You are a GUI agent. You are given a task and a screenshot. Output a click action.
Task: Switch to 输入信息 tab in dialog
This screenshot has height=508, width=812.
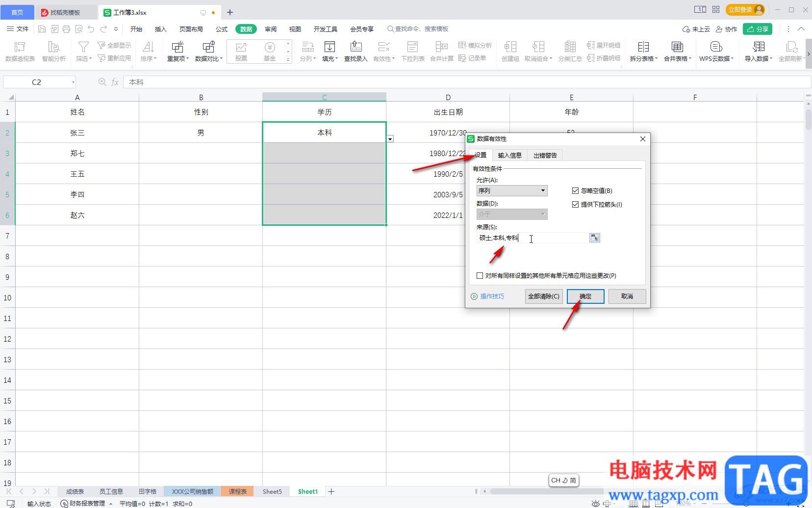click(509, 155)
